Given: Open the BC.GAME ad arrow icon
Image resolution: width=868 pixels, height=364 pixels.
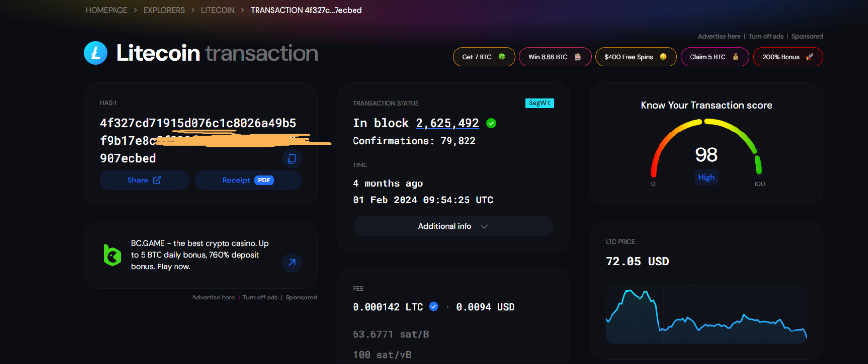Looking at the screenshot, I should [292, 263].
